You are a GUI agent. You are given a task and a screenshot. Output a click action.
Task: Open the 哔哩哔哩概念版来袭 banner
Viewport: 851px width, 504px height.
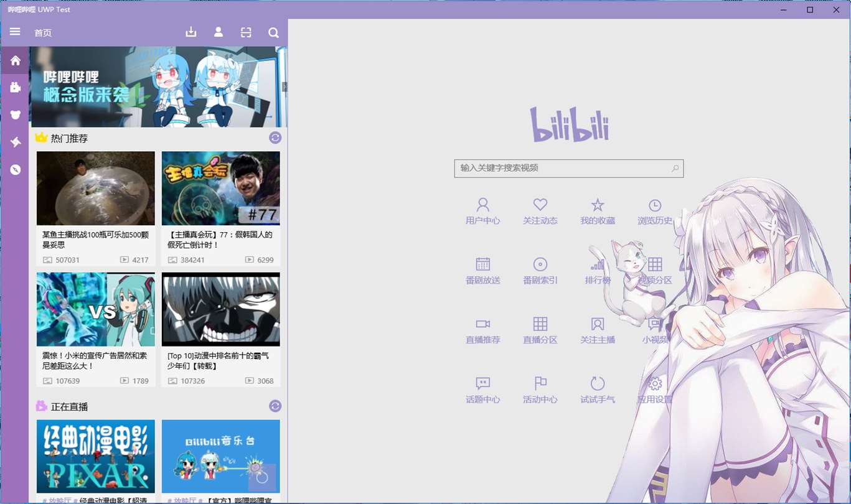[x=159, y=87]
